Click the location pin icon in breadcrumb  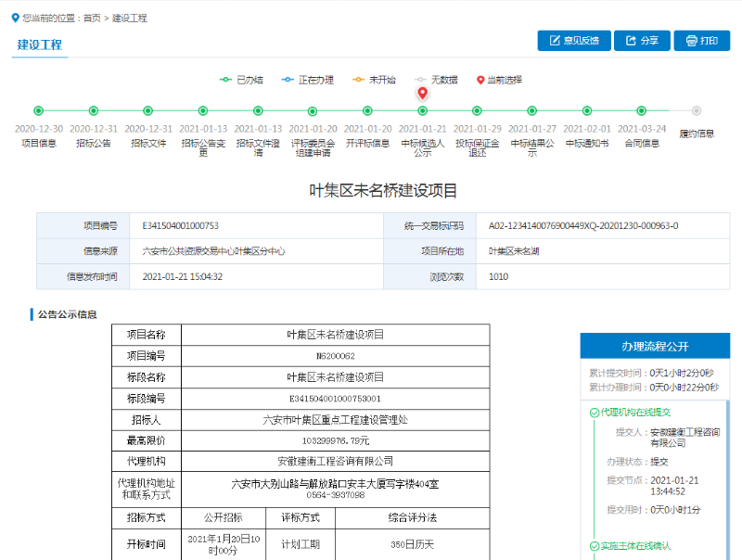(x=15, y=18)
